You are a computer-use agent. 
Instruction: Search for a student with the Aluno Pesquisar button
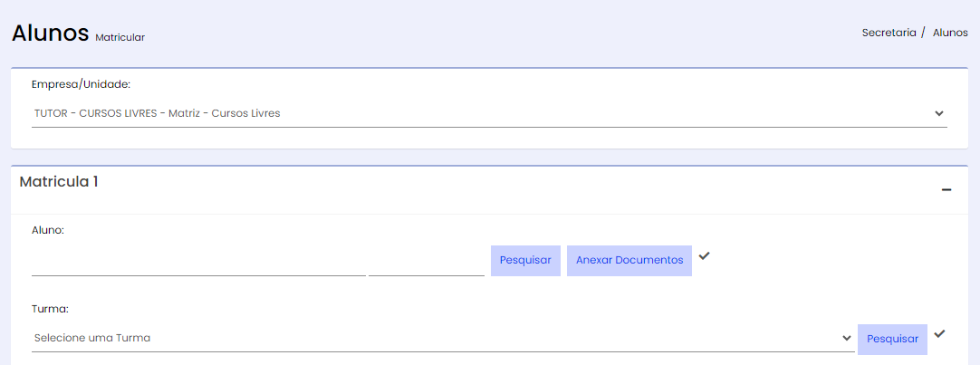coord(525,261)
